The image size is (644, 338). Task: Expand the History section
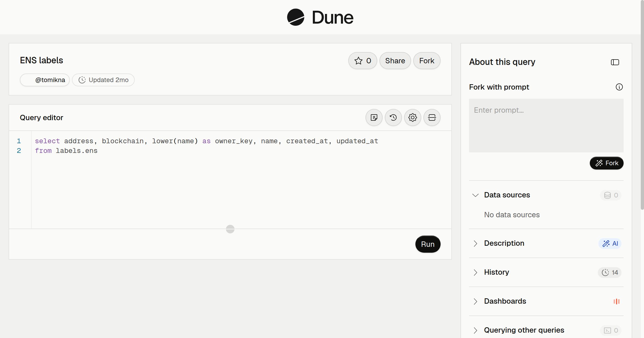[475, 272]
